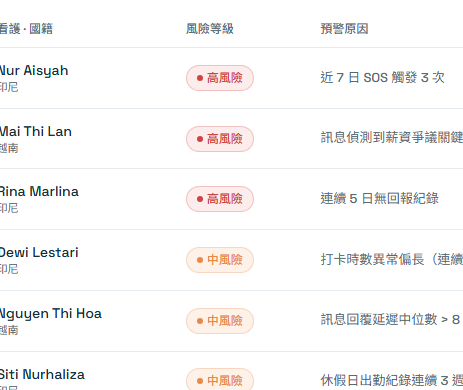Select the 訊息回覆延遲中位數 alert reason
Screen dimensions: 463x390
pyautogui.click(x=390, y=319)
